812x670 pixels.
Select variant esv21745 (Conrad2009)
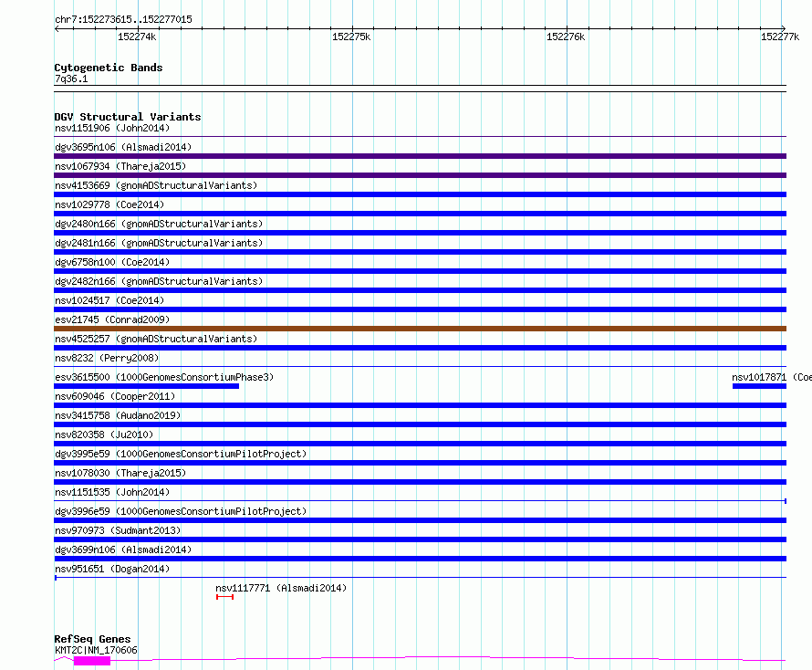(x=112, y=319)
